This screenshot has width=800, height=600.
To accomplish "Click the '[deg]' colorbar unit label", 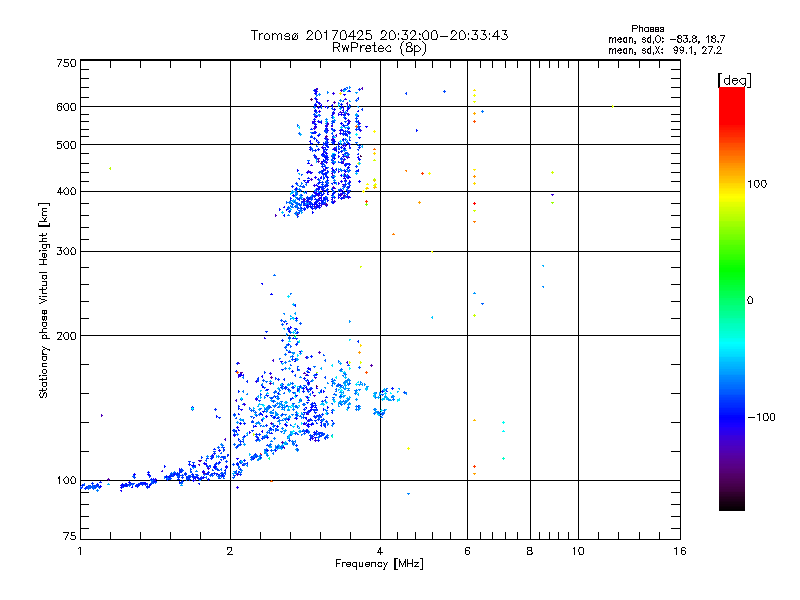I will [734, 80].
